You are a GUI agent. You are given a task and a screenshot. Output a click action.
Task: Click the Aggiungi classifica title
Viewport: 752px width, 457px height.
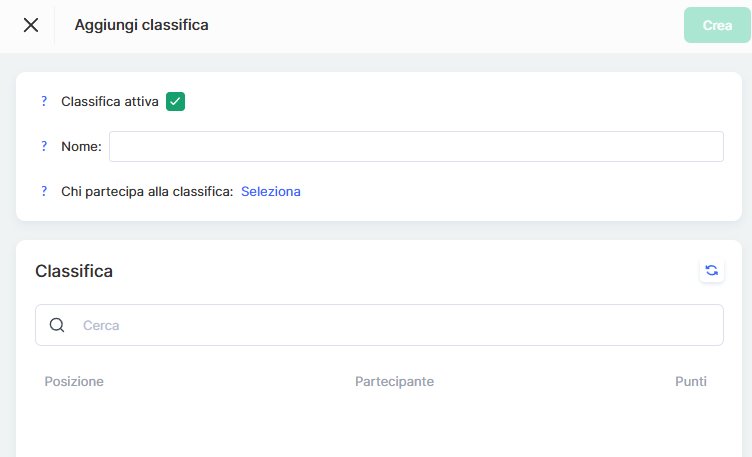(141, 25)
